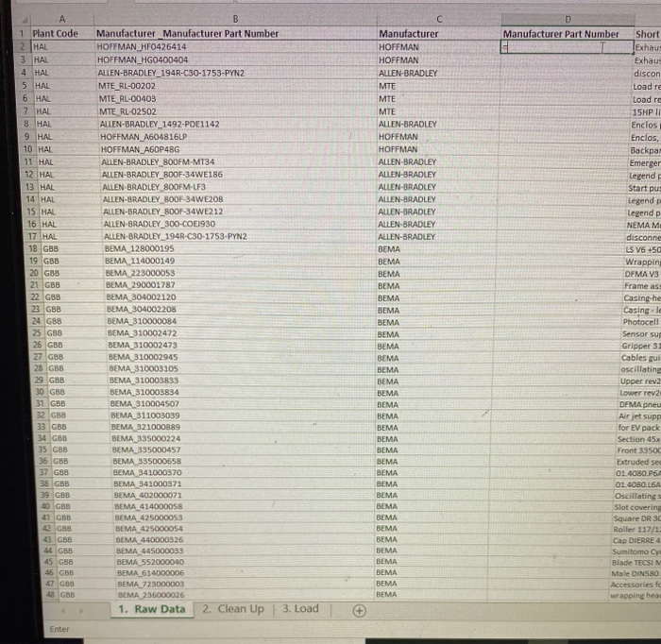Select cell BEMA_341000370

click(244, 472)
